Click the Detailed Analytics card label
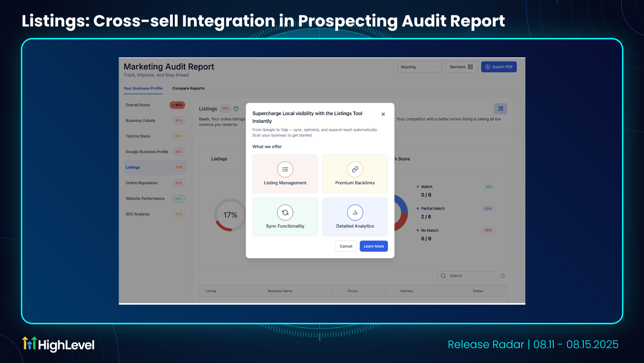 (355, 226)
